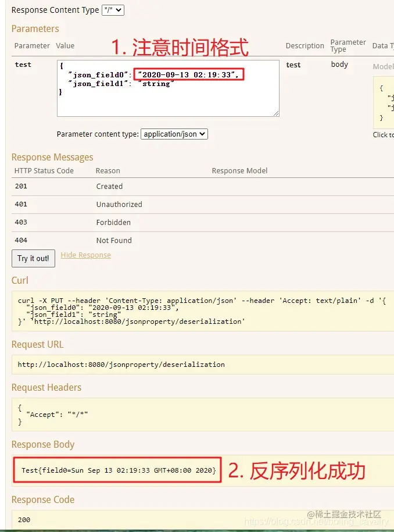Click the Response Content Type label
Screen dimensions: 394x532
click(x=55, y=10)
